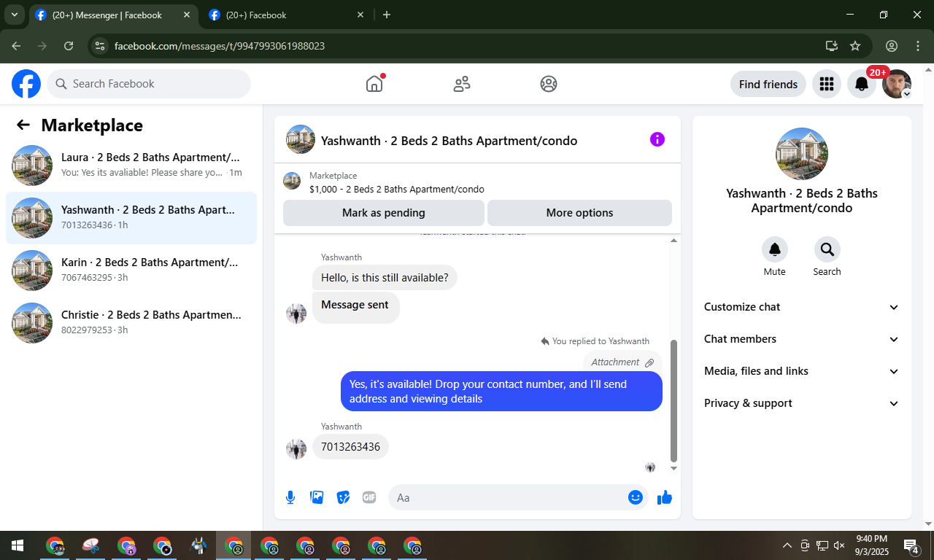Bookmark this page with star icon
This screenshot has width=934, height=560.
[x=855, y=46]
